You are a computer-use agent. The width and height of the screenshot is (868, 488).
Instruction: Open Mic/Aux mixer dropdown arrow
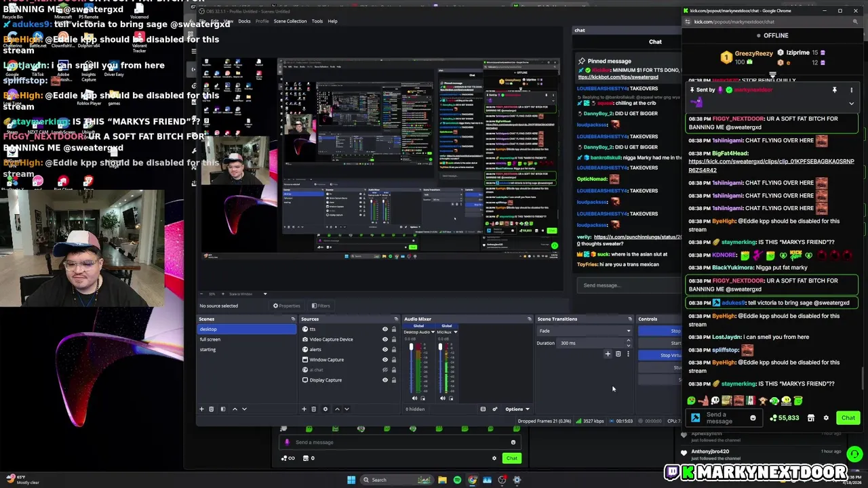[456, 332]
